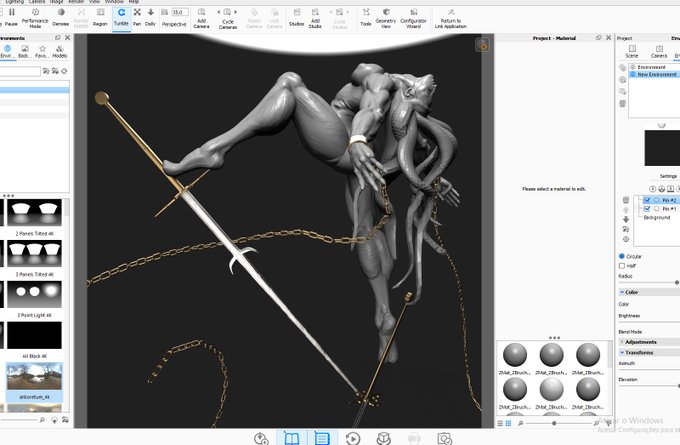The image size is (680, 445).
Task: Select the Pan camera tool
Action: point(137,17)
